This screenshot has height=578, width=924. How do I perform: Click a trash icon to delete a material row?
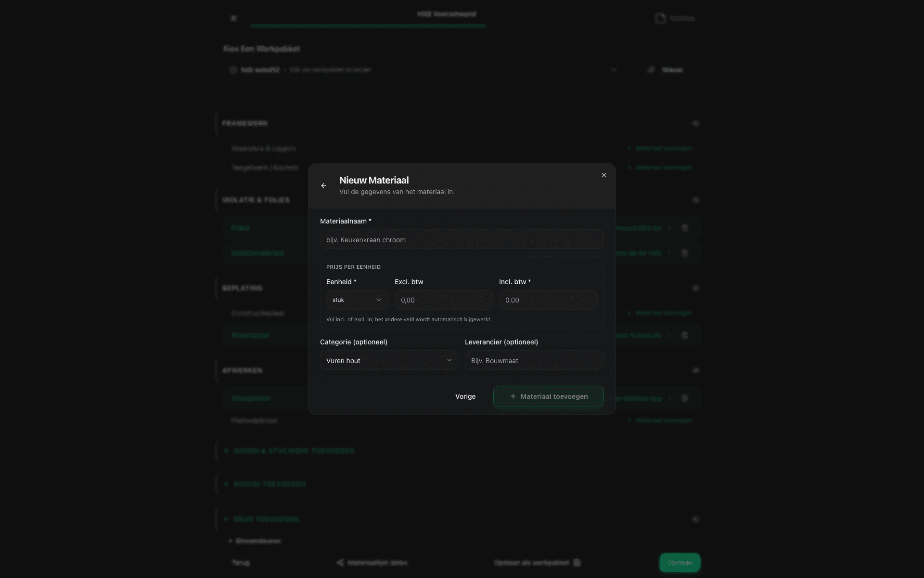tap(685, 228)
